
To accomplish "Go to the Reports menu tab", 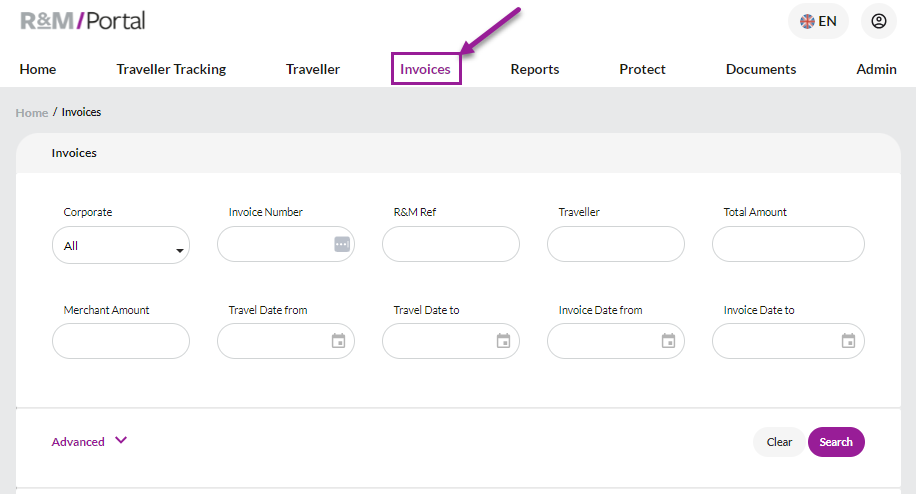I will tap(535, 69).
